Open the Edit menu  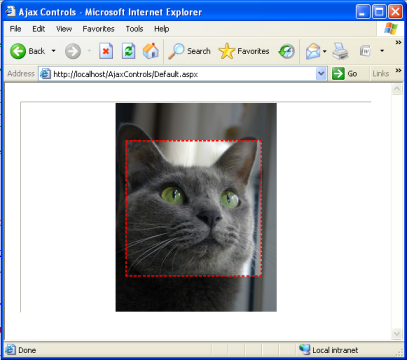[x=39, y=29]
